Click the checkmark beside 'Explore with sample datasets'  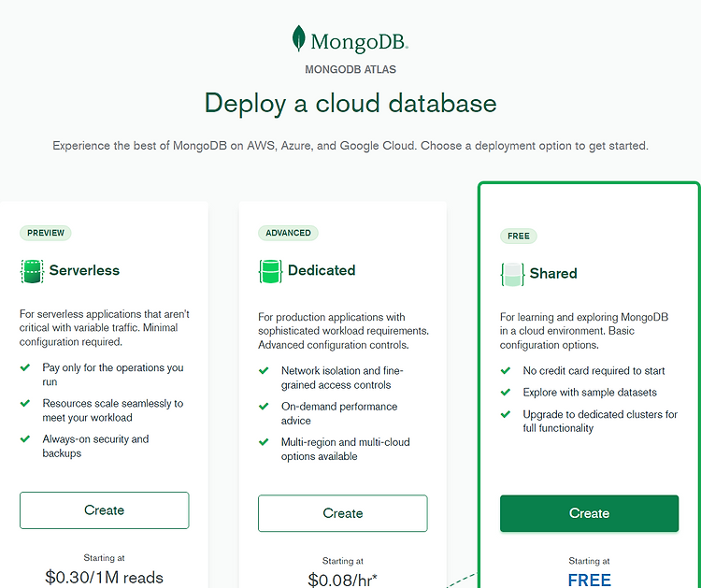point(506,392)
